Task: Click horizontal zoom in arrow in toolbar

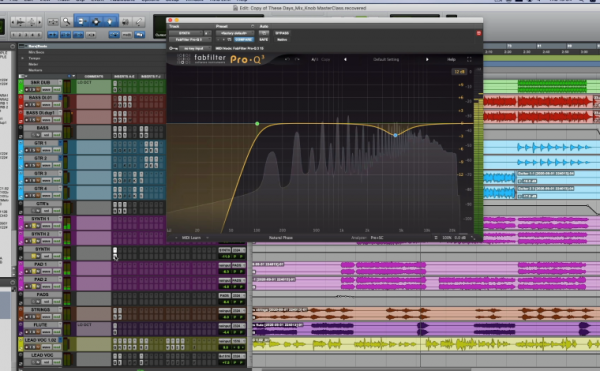Action: (39, 22)
